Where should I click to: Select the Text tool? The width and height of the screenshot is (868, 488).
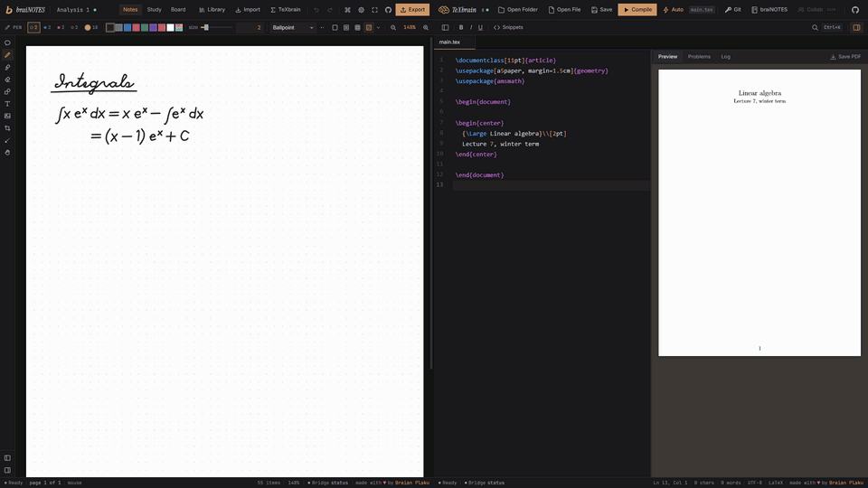[7, 103]
